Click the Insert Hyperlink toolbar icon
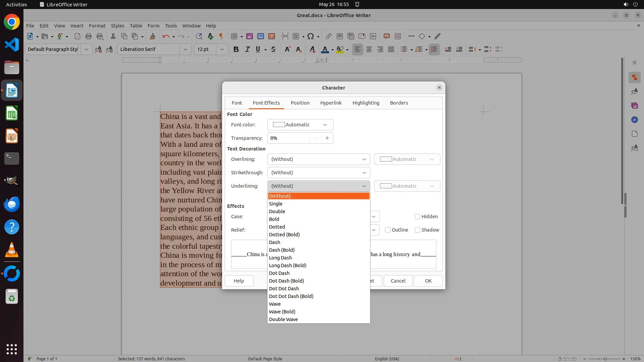This screenshot has width=644, height=362. point(328,36)
